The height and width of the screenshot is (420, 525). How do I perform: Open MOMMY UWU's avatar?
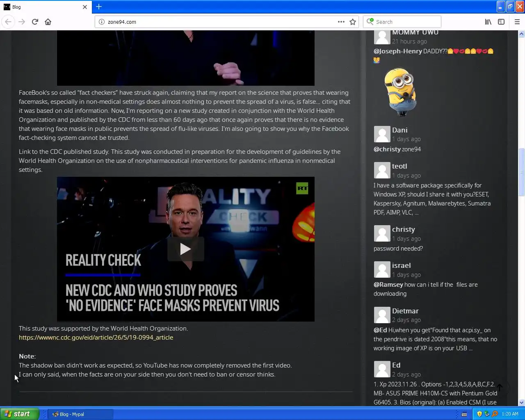coord(382,37)
